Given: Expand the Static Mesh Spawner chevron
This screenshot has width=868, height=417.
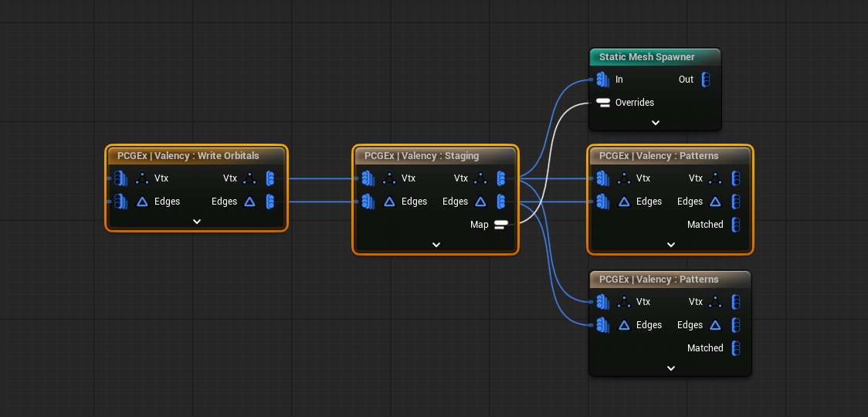Looking at the screenshot, I should tap(655, 122).
